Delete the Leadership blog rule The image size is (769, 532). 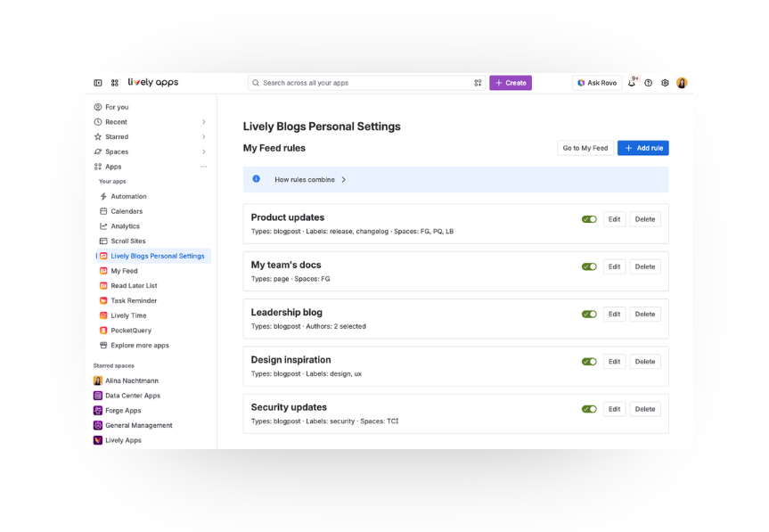(645, 315)
